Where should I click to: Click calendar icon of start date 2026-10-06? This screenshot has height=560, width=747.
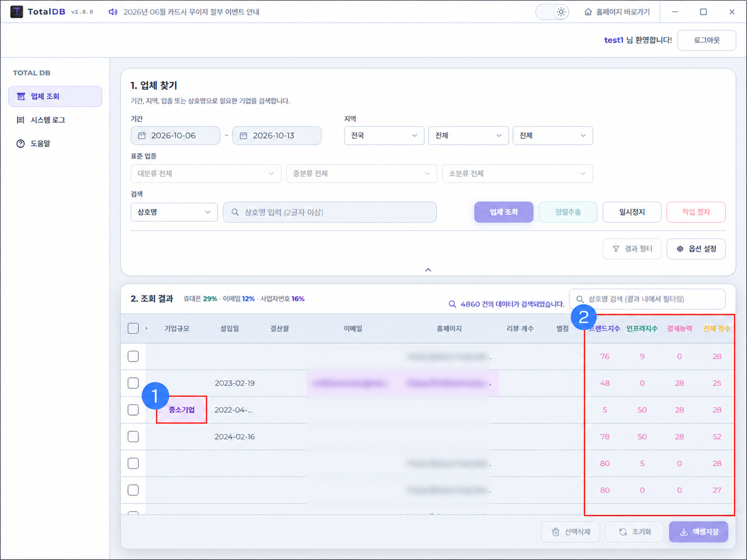click(x=142, y=136)
